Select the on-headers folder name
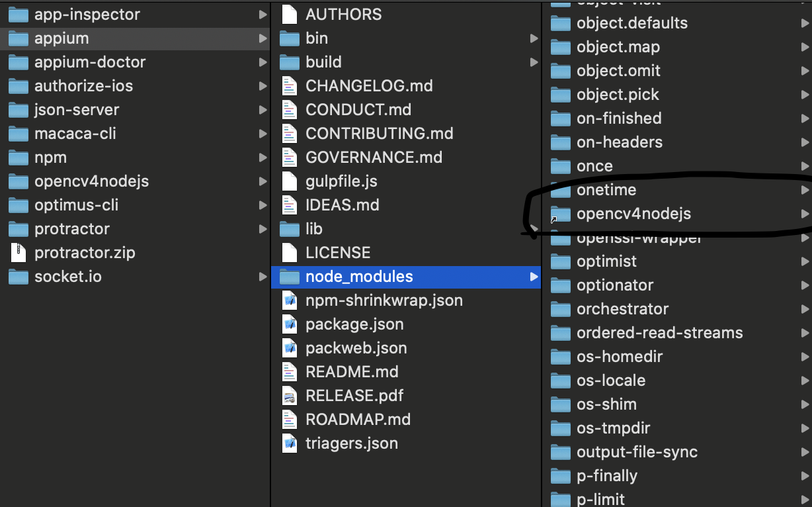812x507 pixels. (620, 142)
